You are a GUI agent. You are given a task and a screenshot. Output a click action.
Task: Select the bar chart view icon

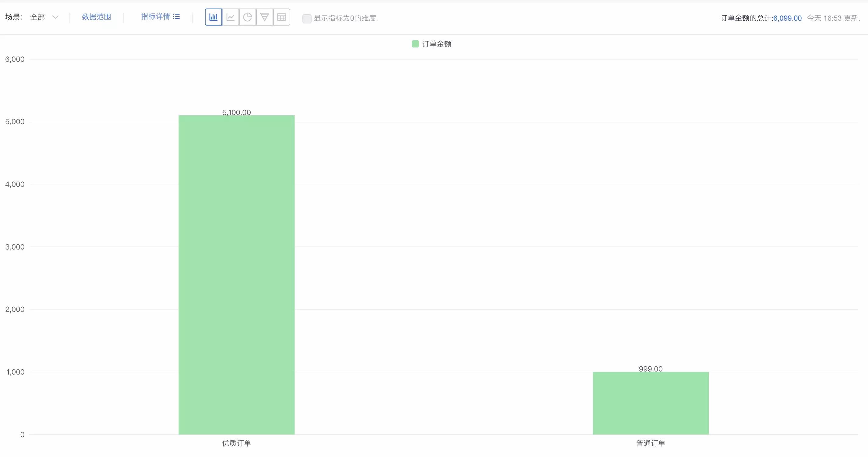(x=213, y=17)
